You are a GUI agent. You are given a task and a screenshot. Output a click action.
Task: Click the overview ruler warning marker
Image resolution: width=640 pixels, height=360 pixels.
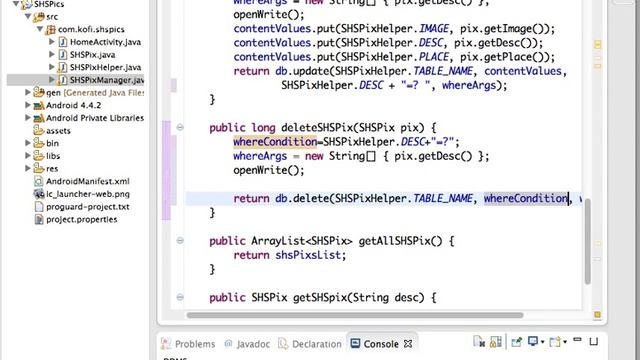(x=598, y=44)
